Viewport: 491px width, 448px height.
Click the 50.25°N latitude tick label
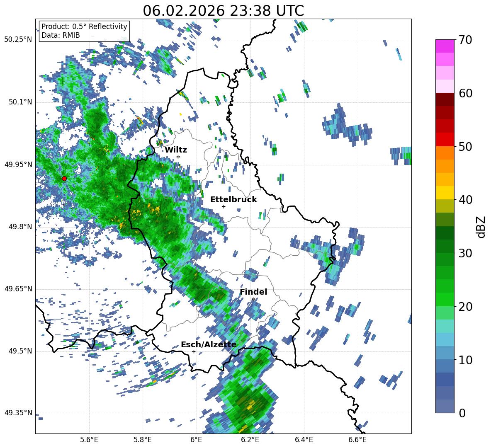click(x=18, y=40)
